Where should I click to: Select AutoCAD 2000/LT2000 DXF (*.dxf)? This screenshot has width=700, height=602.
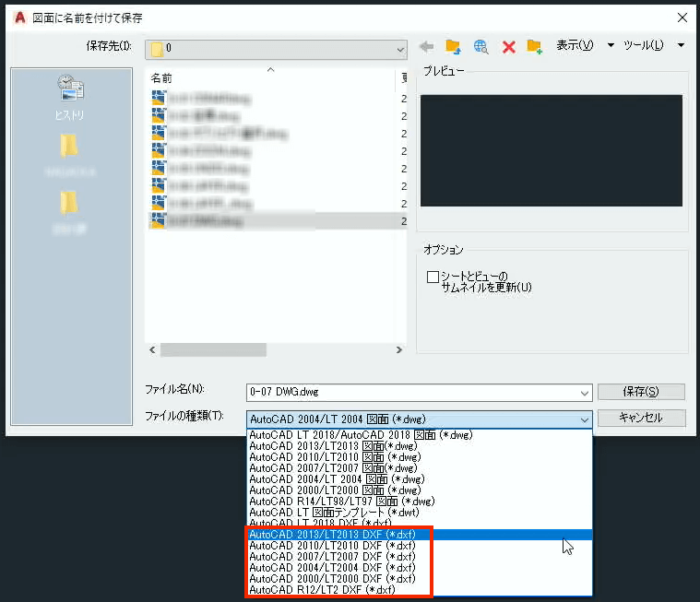pos(420,579)
